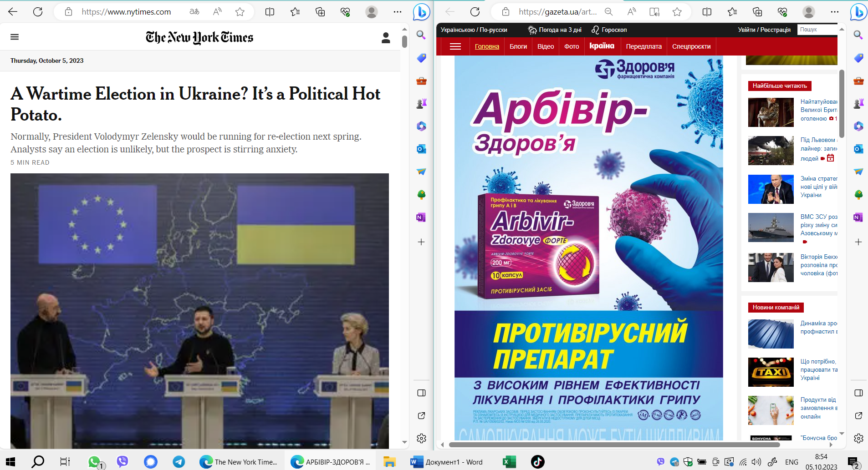
Task: Open the TikTok app in the taskbar
Action: pyautogui.click(x=537, y=462)
